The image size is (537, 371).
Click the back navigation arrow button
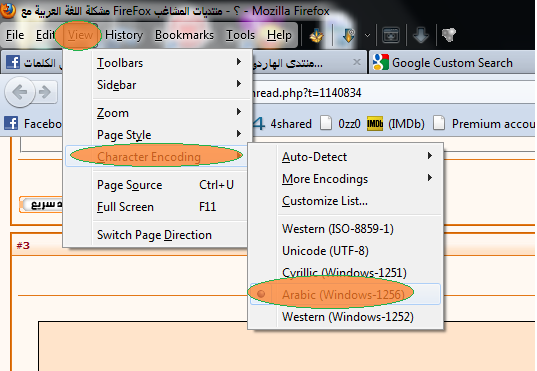20,92
